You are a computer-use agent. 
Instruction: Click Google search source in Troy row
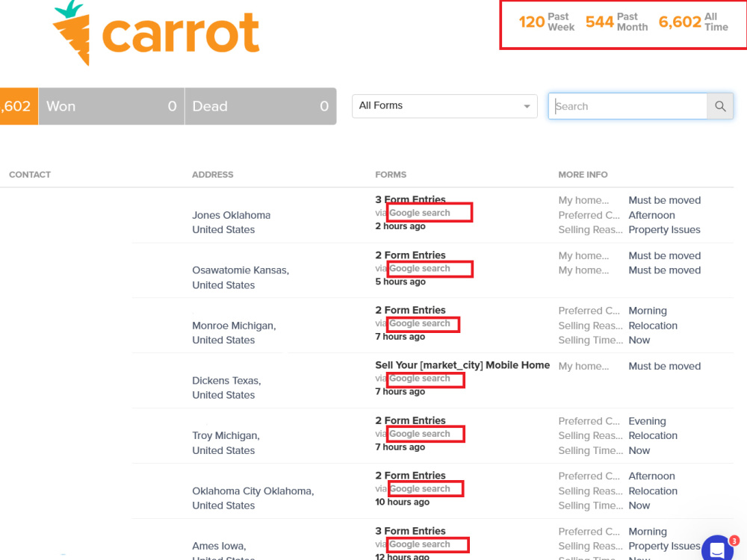point(419,434)
